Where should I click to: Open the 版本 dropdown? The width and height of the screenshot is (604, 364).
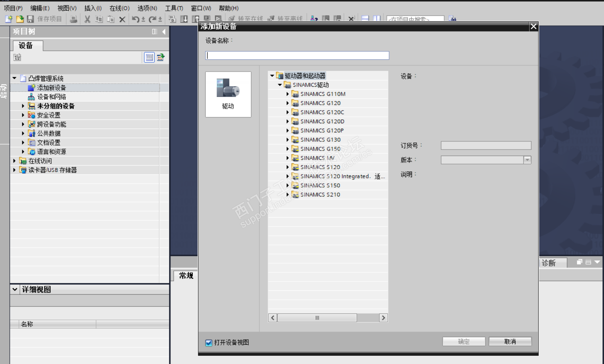527,160
